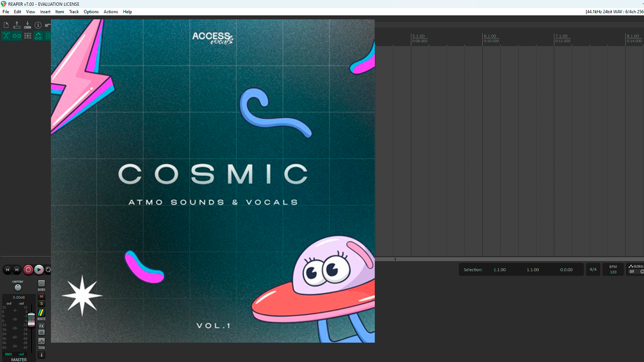
Task: Click the MASTER track label
Action: 19,360
